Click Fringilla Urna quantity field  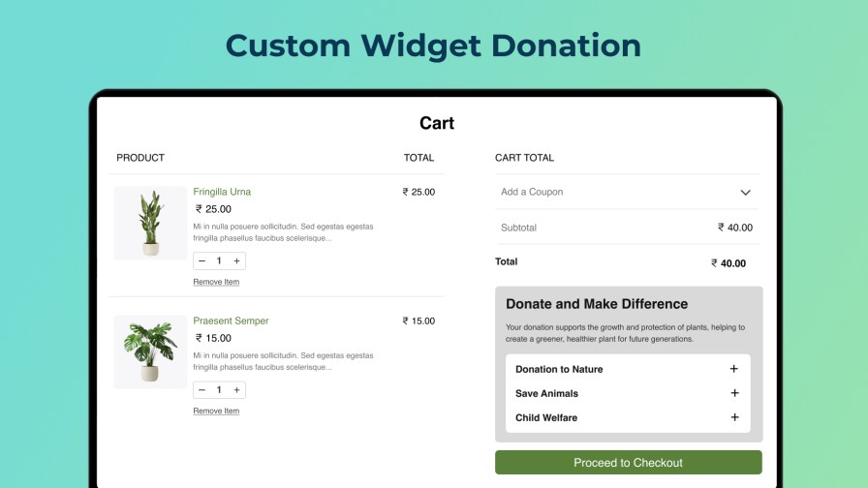tap(219, 260)
